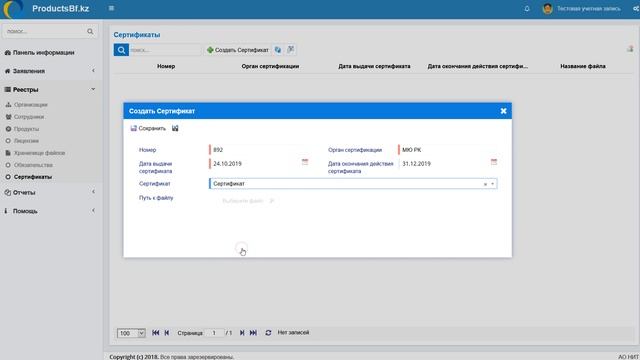
Task: Click the Выберите файл button
Action: (248, 201)
